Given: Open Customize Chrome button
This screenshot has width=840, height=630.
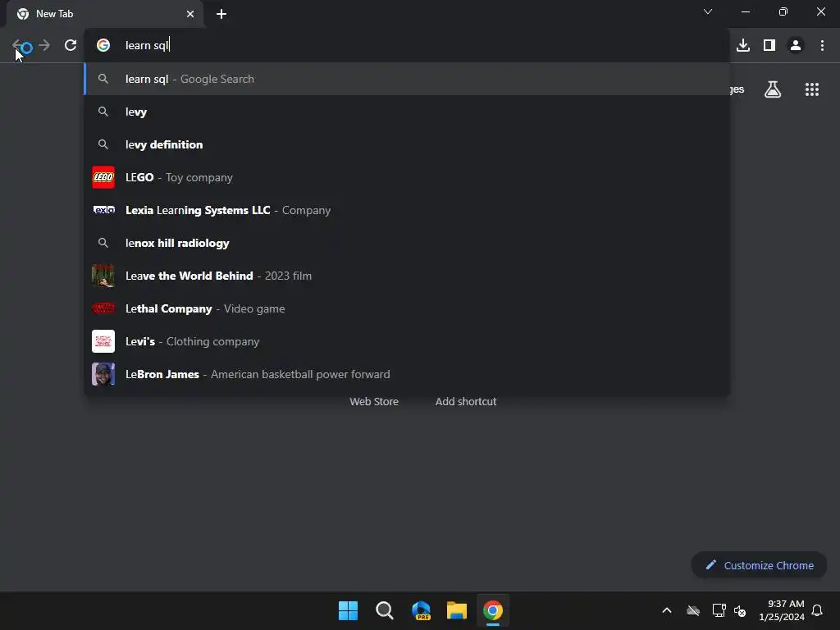Looking at the screenshot, I should tap(759, 565).
